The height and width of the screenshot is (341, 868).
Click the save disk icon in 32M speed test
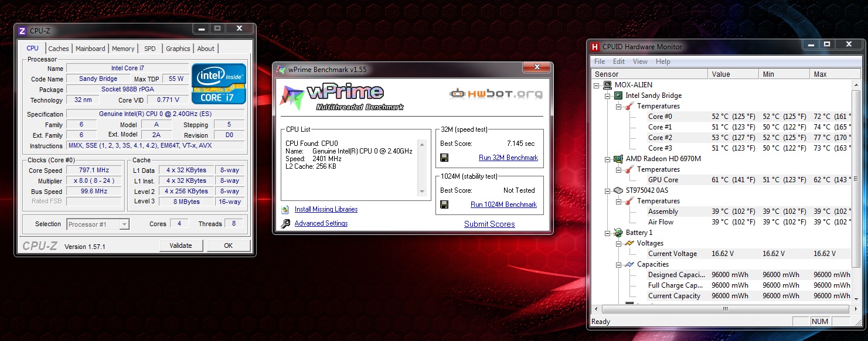pos(444,158)
